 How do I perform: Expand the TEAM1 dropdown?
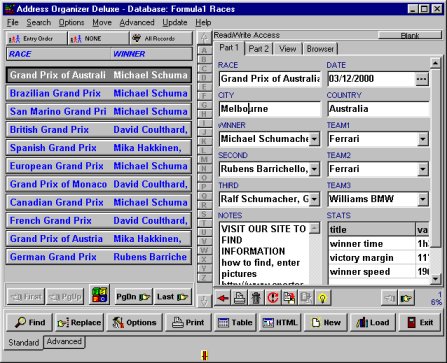(x=423, y=139)
